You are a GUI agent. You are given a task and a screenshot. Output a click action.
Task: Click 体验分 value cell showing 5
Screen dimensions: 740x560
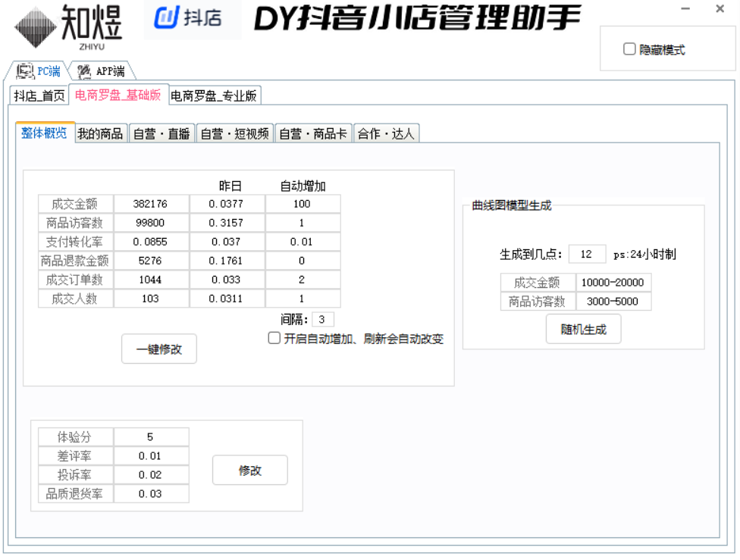click(152, 437)
